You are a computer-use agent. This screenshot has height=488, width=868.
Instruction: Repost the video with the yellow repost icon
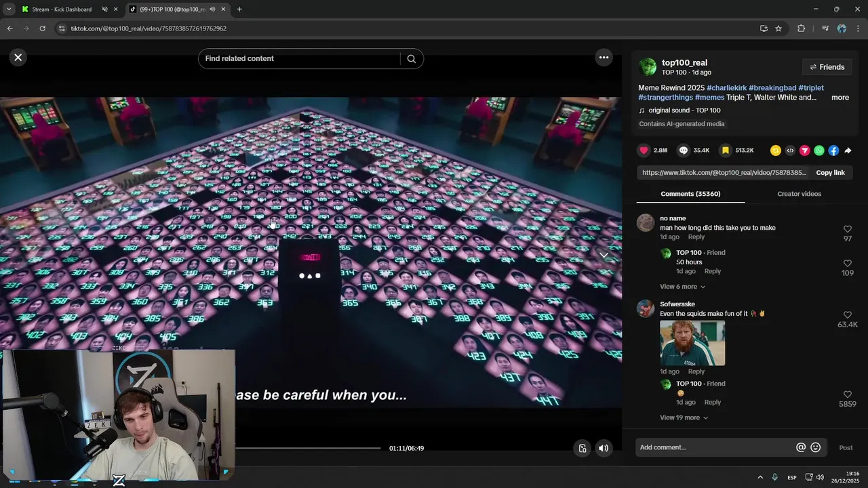[x=776, y=150]
